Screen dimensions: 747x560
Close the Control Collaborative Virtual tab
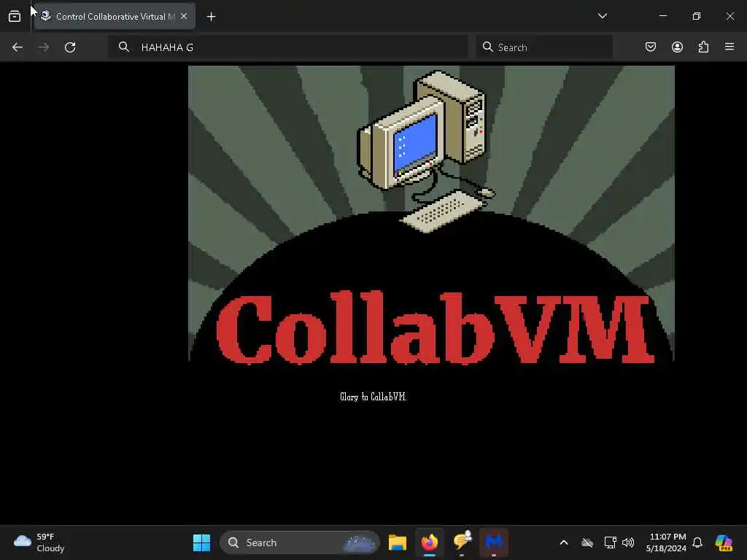point(184,16)
